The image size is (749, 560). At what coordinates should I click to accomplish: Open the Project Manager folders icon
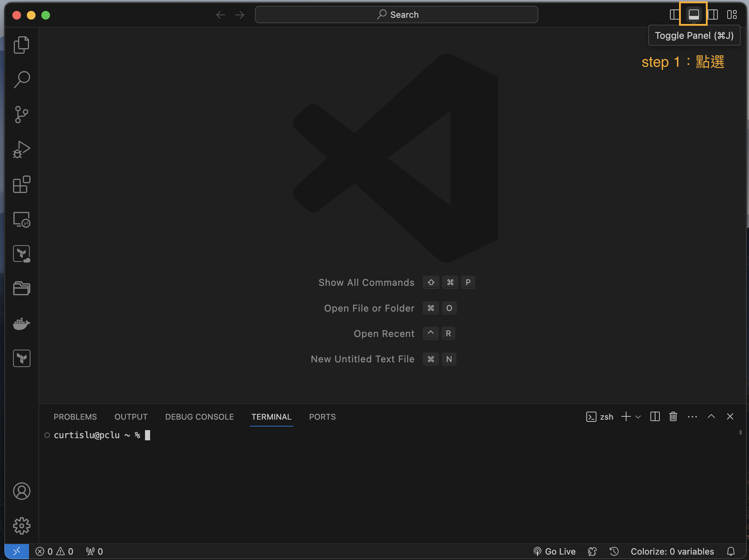[x=21, y=289]
